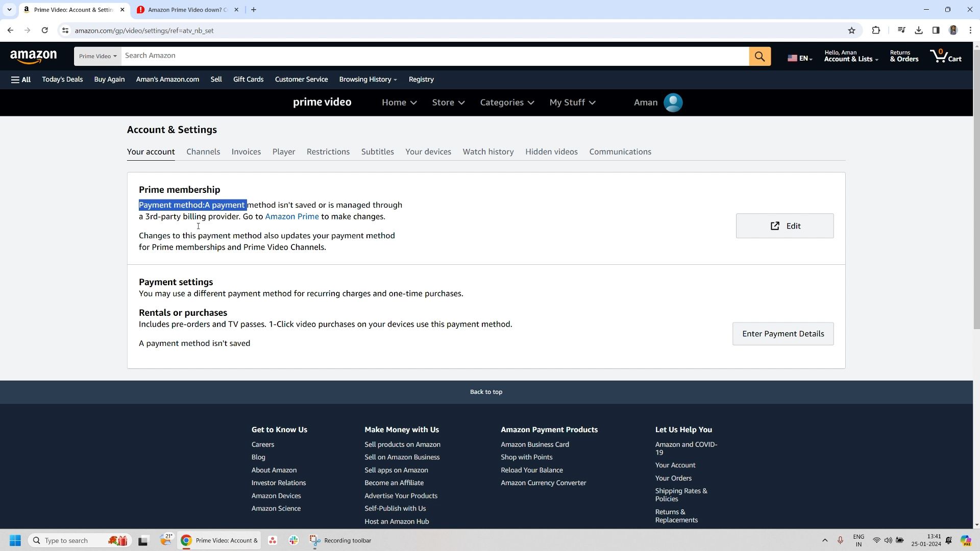Click the search magnifier icon
980x551 pixels.
(761, 55)
